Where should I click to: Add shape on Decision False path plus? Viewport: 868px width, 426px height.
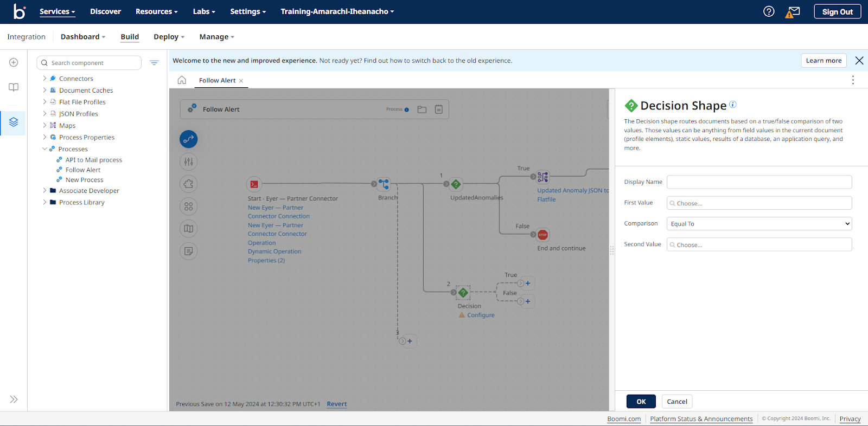coord(528,301)
